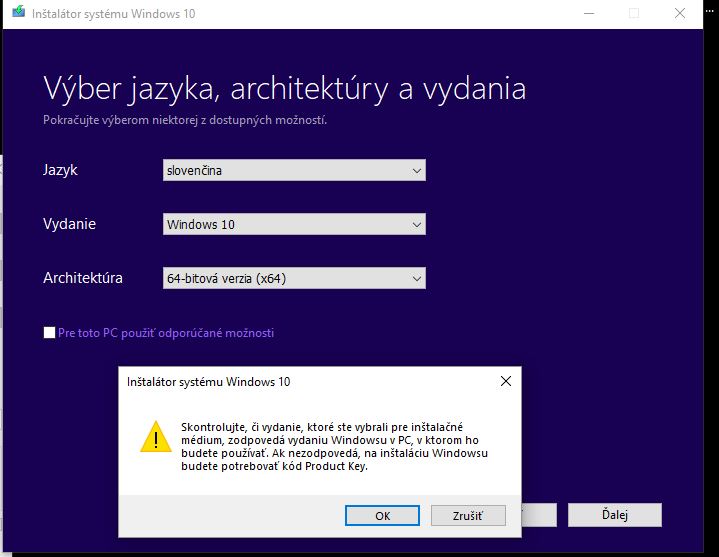Click the 'Vydanie' label

pyautogui.click(x=69, y=224)
